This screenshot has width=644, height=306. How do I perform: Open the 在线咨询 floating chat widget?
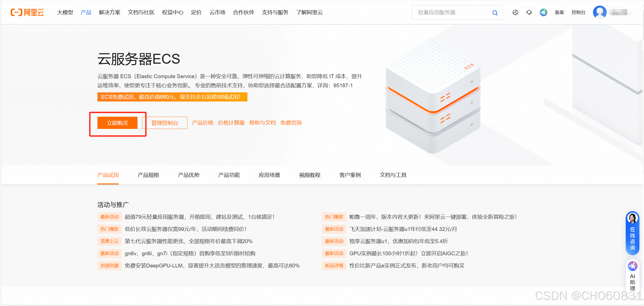tap(632, 233)
